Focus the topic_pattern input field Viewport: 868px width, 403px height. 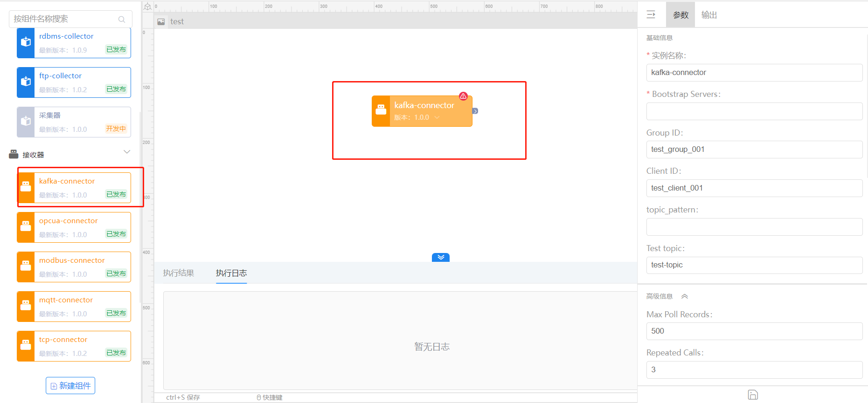pyautogui.click(x=754, y=227)
